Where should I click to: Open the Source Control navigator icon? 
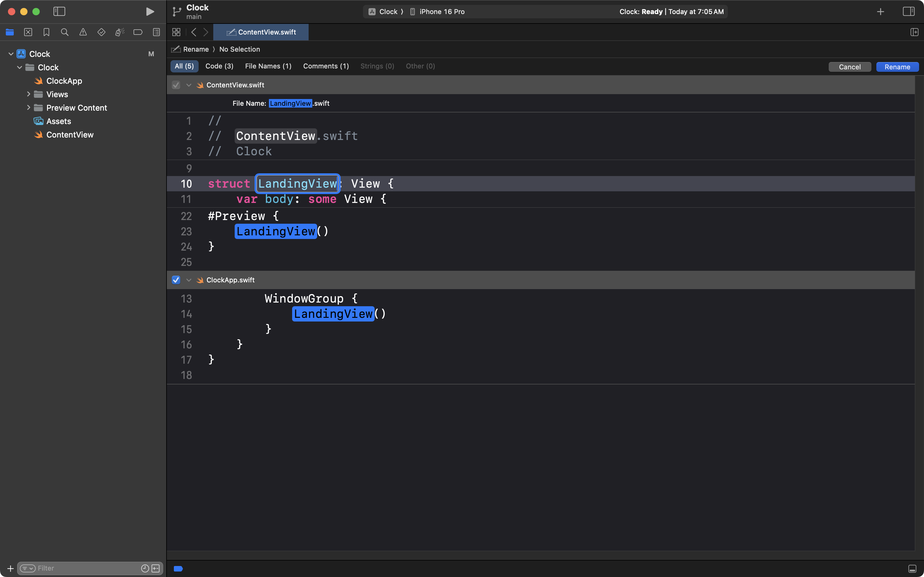(28, 32)
